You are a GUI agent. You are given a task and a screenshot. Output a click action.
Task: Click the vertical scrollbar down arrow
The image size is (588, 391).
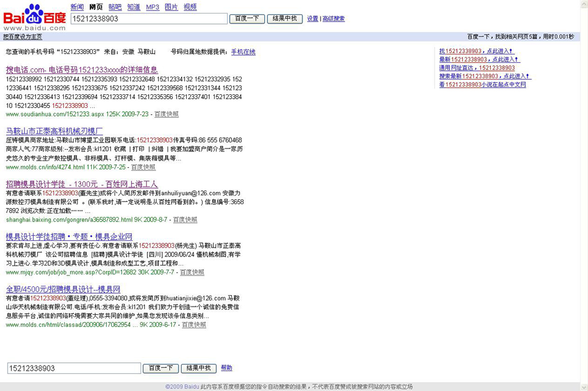(x=584, y=387)
